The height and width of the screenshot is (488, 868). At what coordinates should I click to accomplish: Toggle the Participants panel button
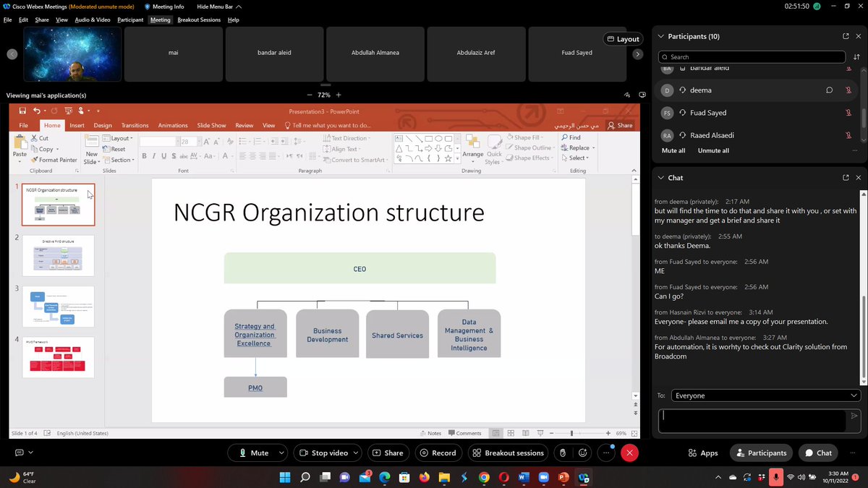[x=761, y=453]
